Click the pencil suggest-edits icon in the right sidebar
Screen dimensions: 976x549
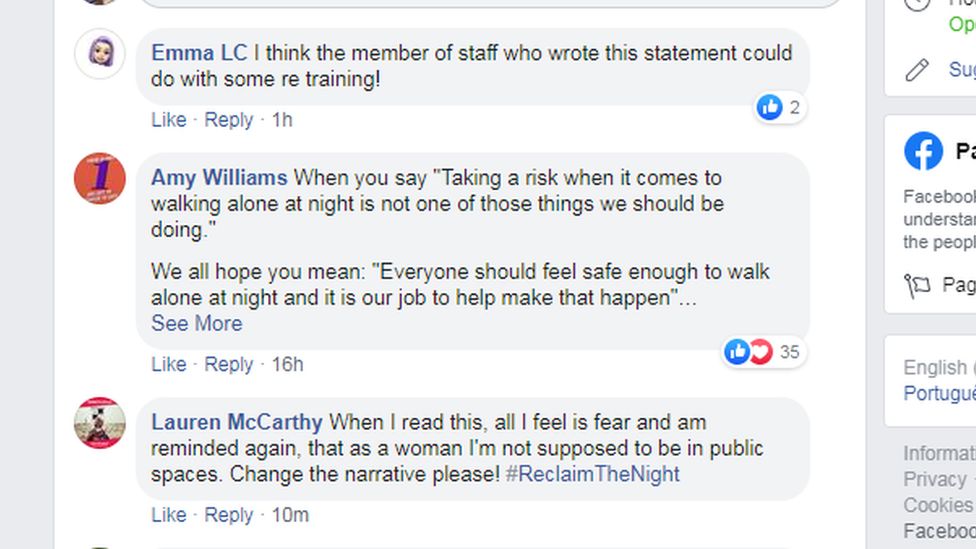917,69
